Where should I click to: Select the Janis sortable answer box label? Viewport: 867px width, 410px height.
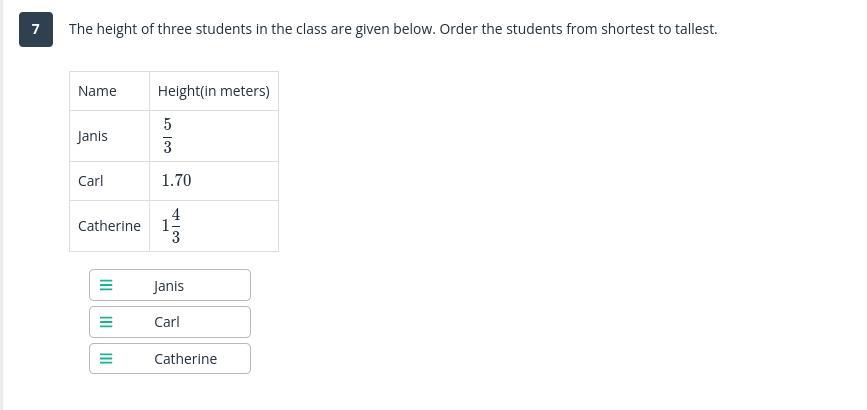pos(169,286)
